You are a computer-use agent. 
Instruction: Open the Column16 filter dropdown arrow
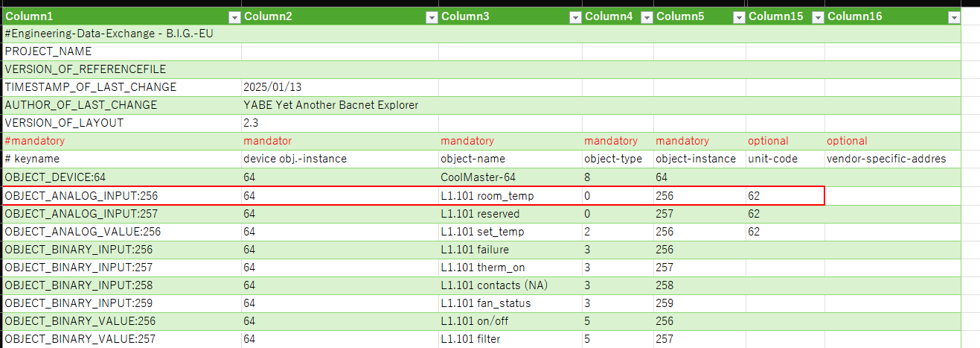tap(953, 17)
